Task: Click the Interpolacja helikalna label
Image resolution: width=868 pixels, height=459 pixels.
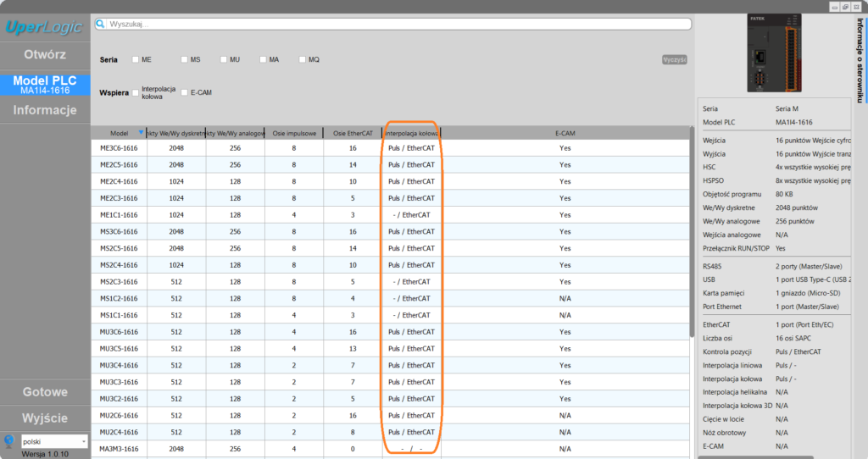Action: coord(735,392)
